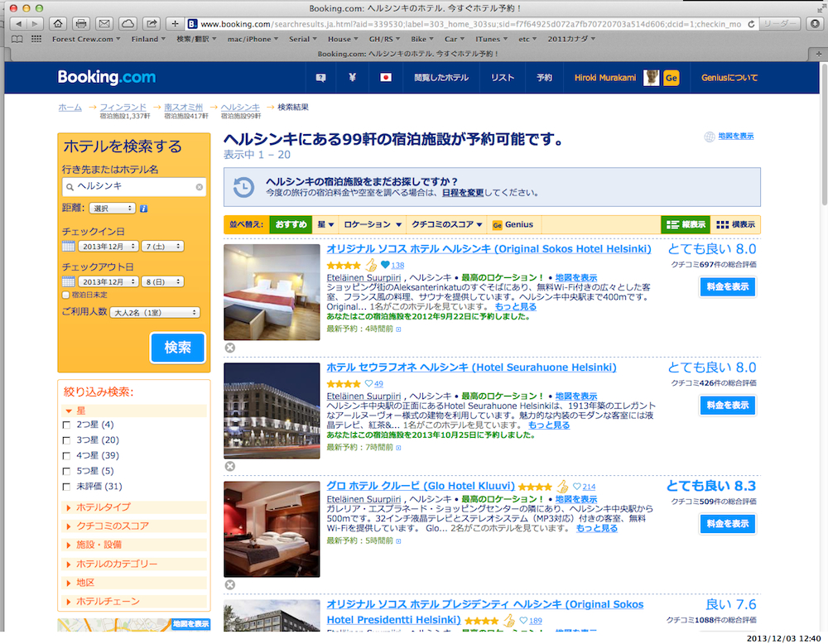Image resolution: width=828 pixels, height=644 pixels.
Task: Show prices for Original Sokos Hotel Helsinki
Action: click(x=728, y=286)
